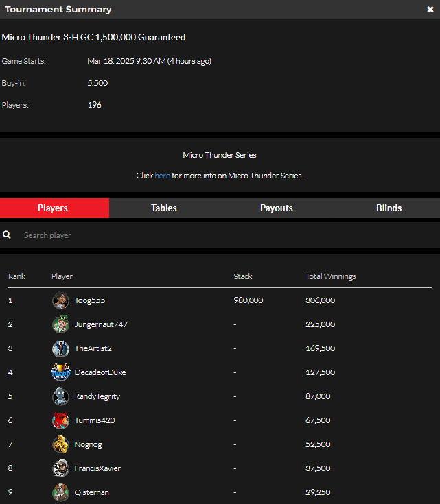Select player name Nognog
This screenshot has height=504, width=440.
88,444
